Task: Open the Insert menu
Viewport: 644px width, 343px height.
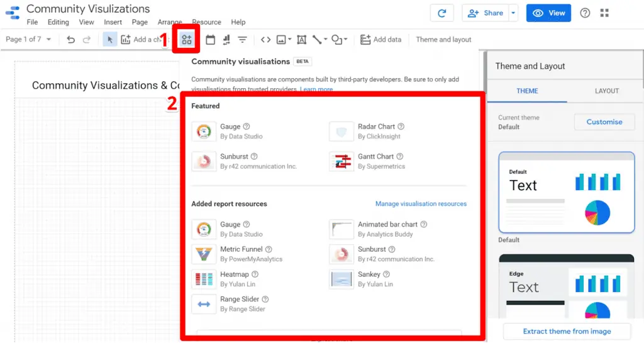Action: pos(113,22)
